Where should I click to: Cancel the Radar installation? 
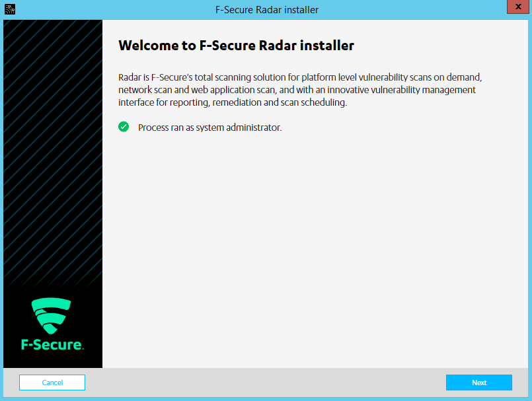coord(52,383)
